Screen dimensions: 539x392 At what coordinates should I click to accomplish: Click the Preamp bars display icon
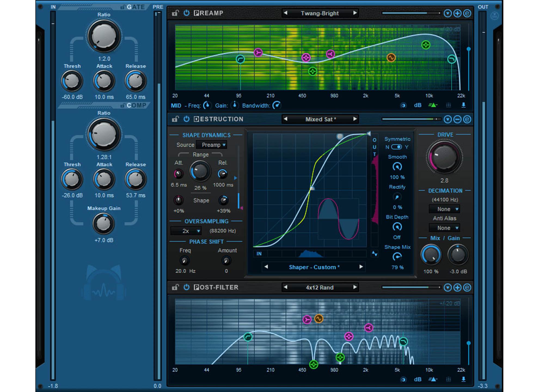click(x=448, y=105)
